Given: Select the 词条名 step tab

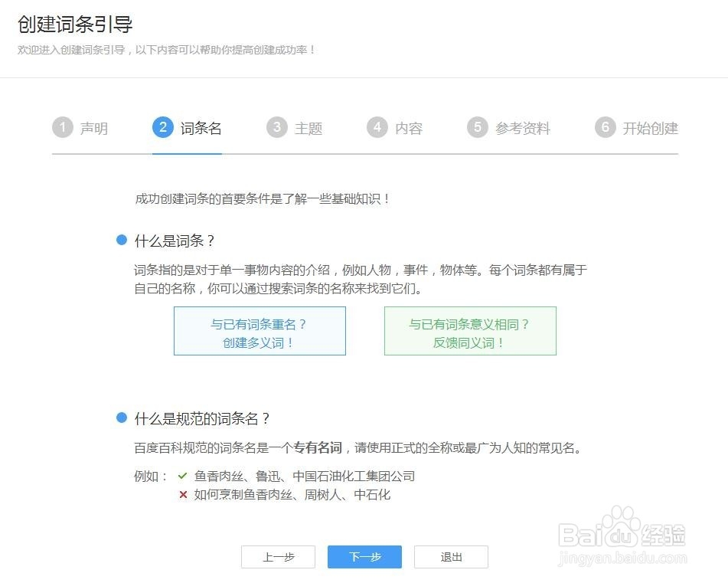Looking at the screenshot, I should [x=201, y=128].
